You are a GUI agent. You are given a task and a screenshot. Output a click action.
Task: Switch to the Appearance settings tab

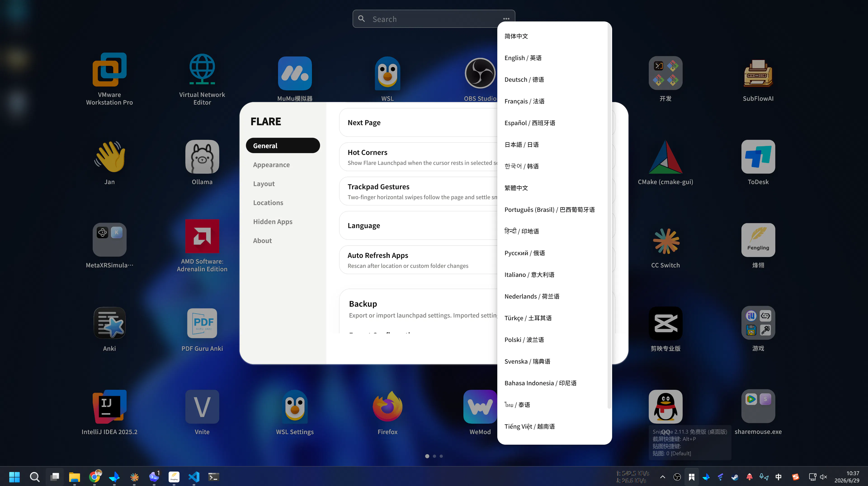[x=283, y=165]
